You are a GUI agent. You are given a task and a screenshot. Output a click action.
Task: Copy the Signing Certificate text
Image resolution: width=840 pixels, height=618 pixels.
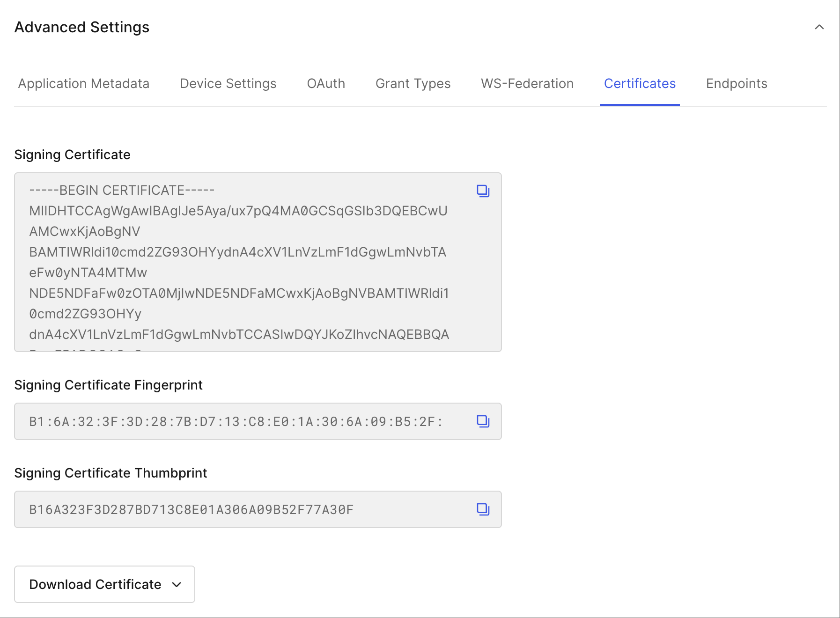(483, 191)
